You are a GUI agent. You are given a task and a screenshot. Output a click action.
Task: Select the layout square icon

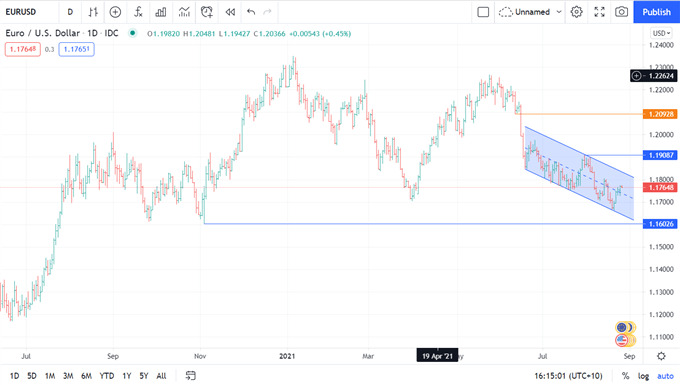(483, 12)
